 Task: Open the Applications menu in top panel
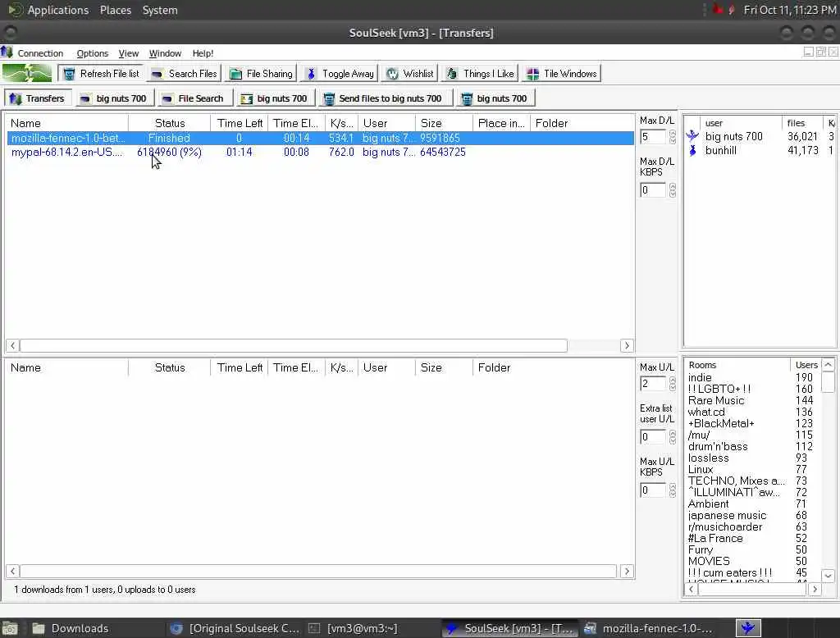coord(58,10)
